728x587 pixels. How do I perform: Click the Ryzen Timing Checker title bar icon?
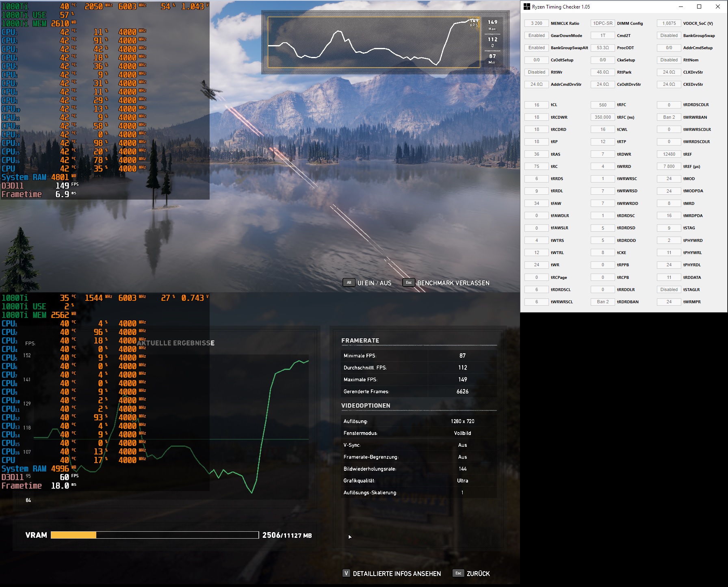(x=526, y=7)
